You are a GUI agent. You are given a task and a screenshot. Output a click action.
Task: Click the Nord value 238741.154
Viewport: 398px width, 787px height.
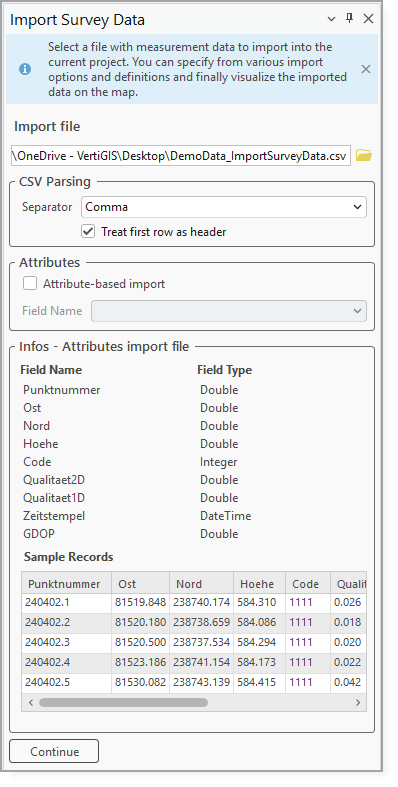202,663
